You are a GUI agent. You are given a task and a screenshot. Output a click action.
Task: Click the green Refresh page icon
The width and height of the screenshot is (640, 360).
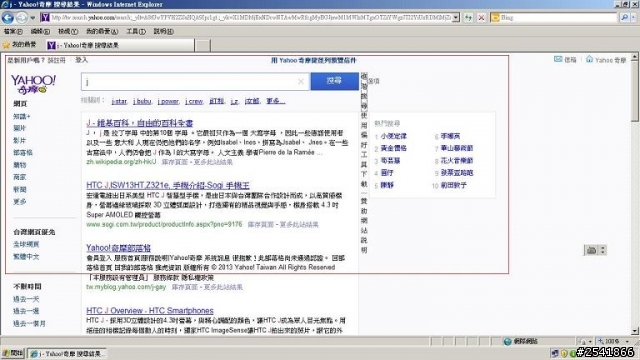point(469,18)
